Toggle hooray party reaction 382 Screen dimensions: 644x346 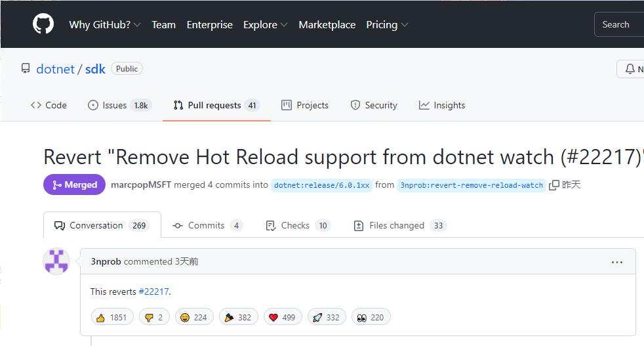pyautogui.click(x=239, y=317)
